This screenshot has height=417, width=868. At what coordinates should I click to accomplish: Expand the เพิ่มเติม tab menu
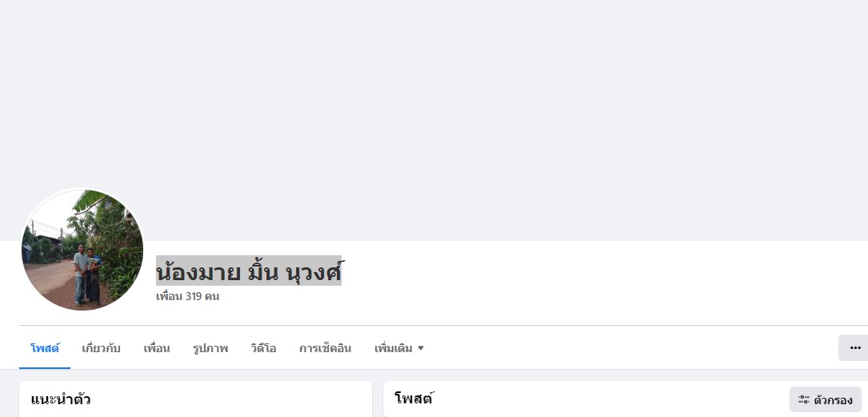399,348
